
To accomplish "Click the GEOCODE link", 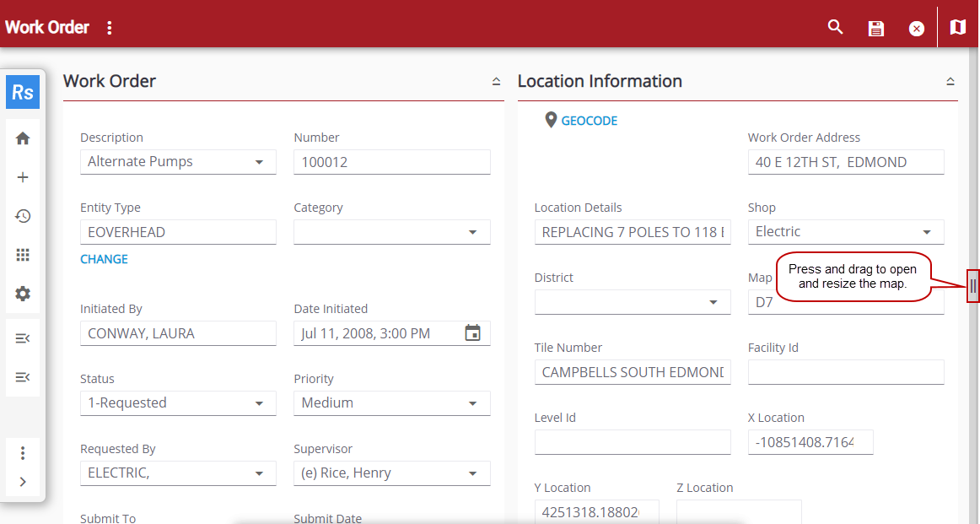I will [x=589, y=121].
